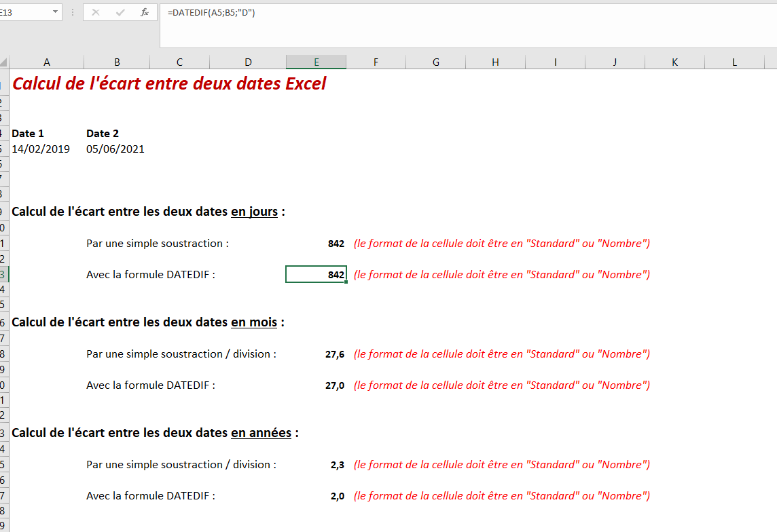
Task: Select all cells with the corner triangle
Action: [4, 62]
